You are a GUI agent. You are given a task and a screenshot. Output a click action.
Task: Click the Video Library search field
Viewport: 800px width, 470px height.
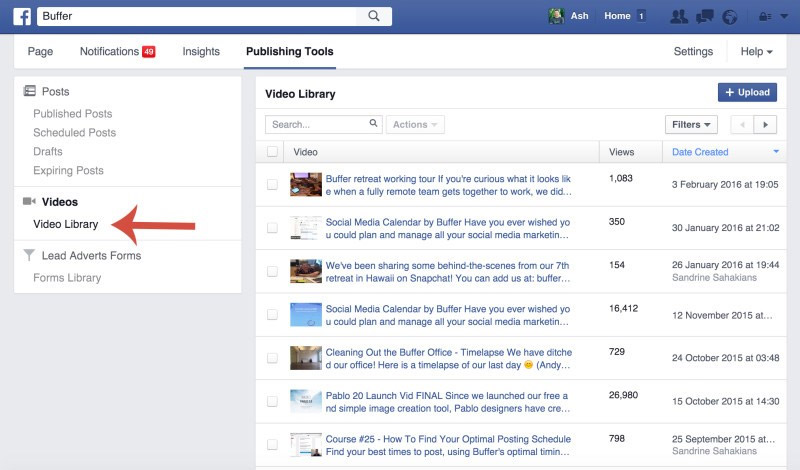point(317,125)
